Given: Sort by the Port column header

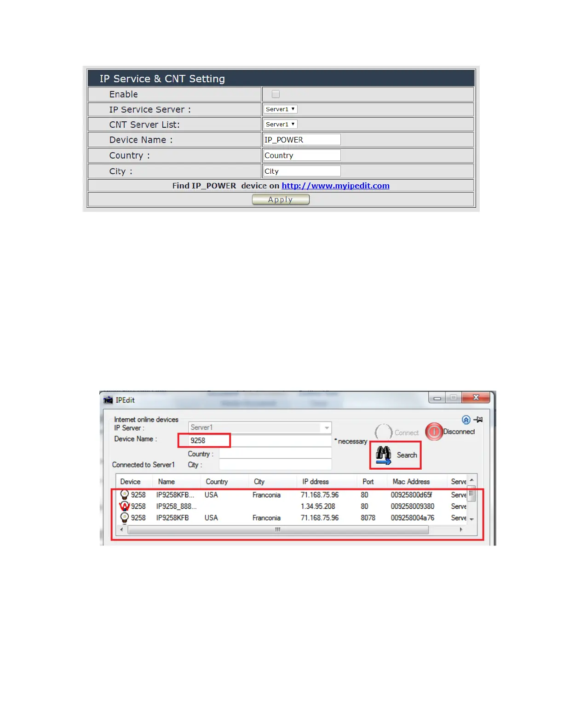Looking at the screenshot, I should pyautogui.click(x=368, y=482).
